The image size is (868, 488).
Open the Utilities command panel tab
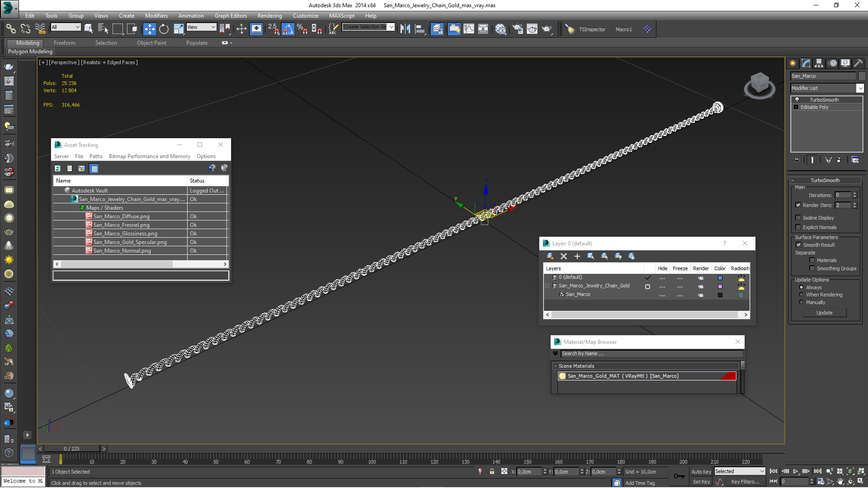click(x=859, y=63)
